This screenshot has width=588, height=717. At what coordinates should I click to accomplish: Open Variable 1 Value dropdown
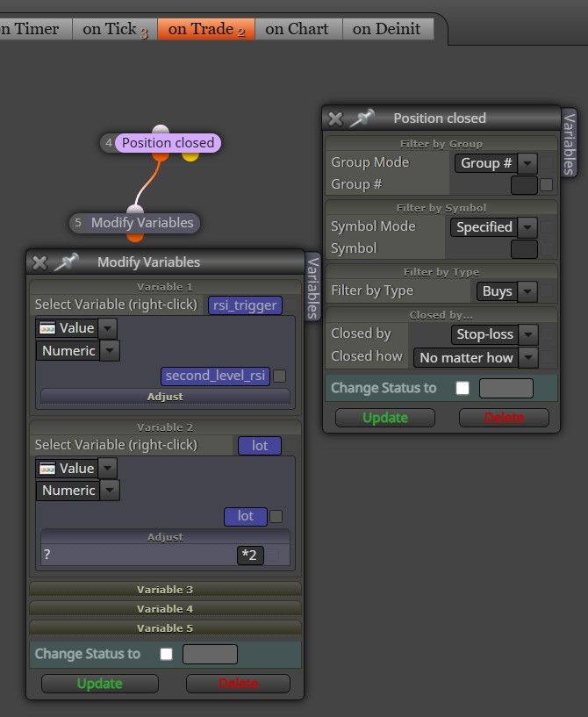pos(75,328)
